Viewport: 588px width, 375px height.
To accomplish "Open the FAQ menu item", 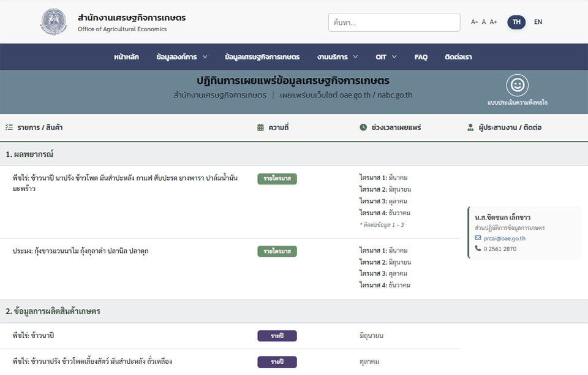I will 421,57.
